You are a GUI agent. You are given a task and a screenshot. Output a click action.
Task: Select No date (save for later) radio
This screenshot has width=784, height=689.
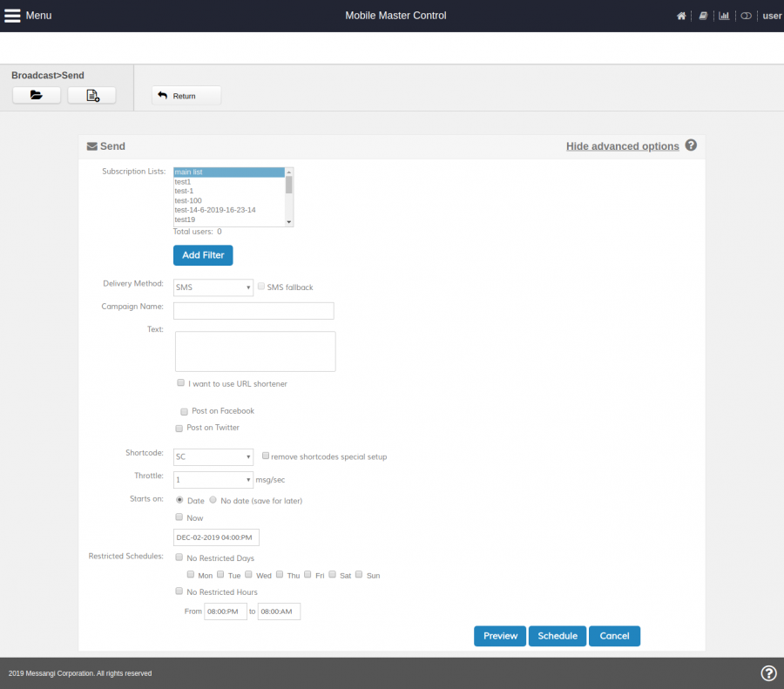tap(213, 500)
